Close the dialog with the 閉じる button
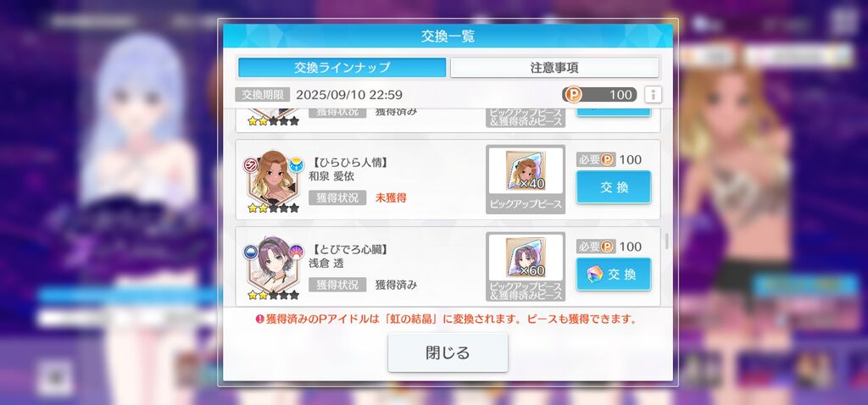The image size is (868, 405). 448,352
